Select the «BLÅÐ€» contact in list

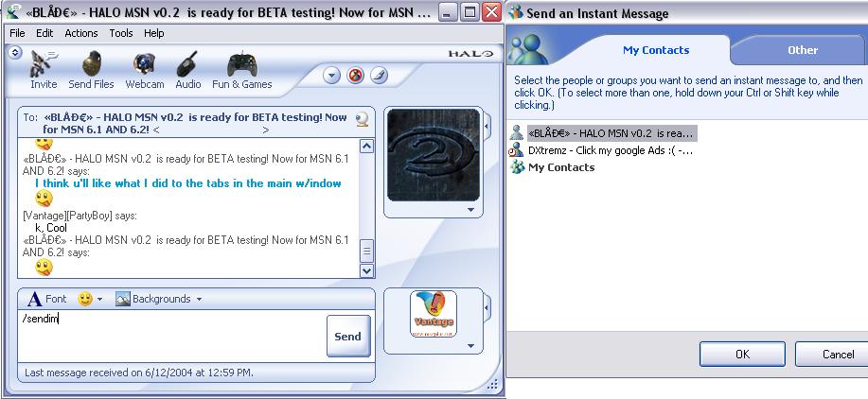pos(611,133)
